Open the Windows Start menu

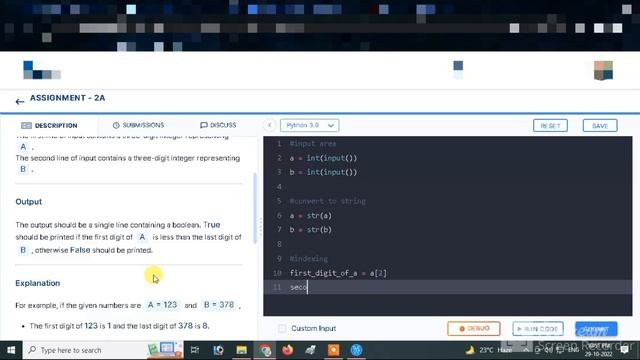(x=11, y=350)
